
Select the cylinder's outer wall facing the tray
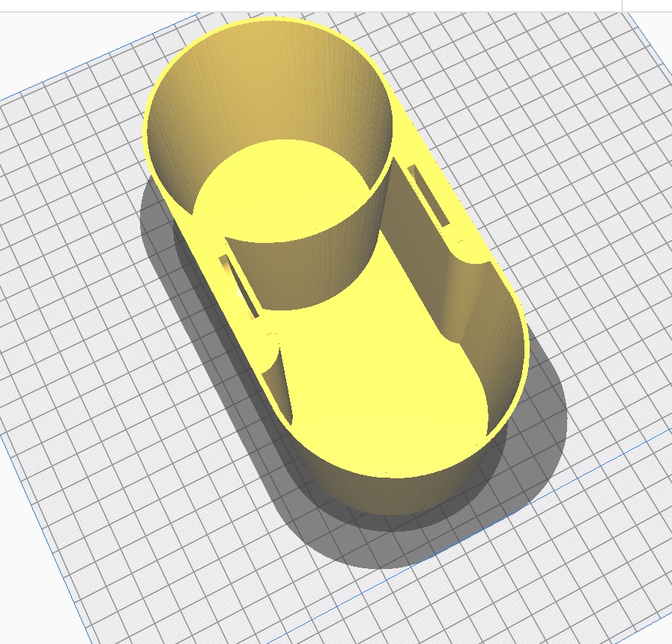315,270
